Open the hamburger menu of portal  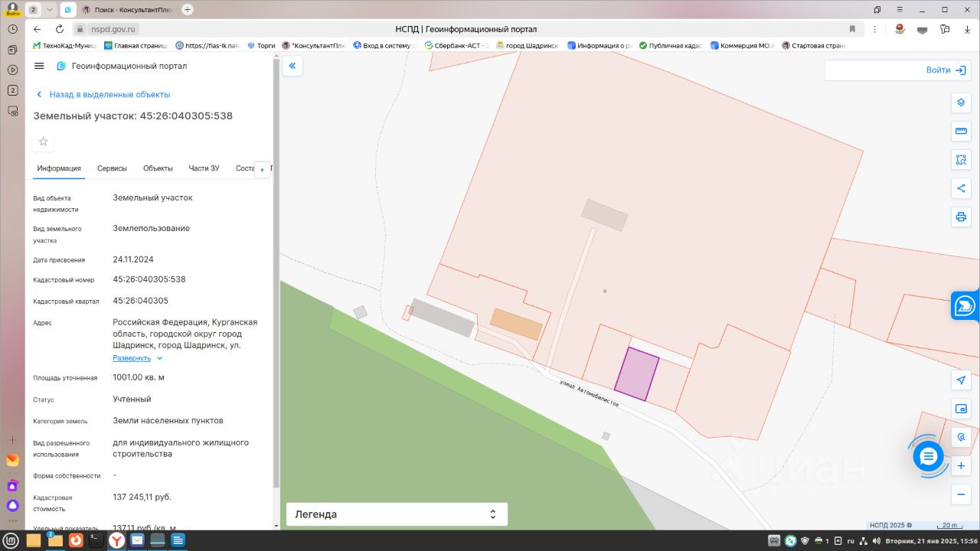pyautogui.click(x=40, y=66)
